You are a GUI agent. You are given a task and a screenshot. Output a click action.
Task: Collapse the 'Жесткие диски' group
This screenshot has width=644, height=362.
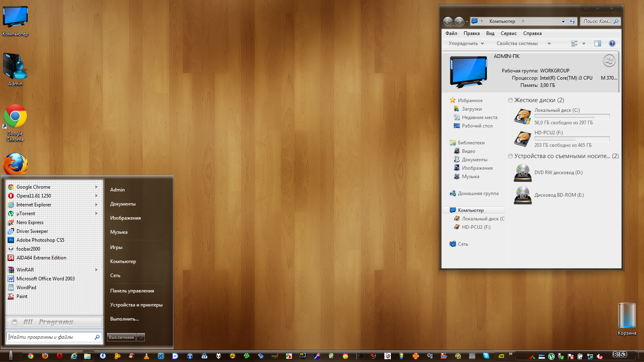point(510,100)
